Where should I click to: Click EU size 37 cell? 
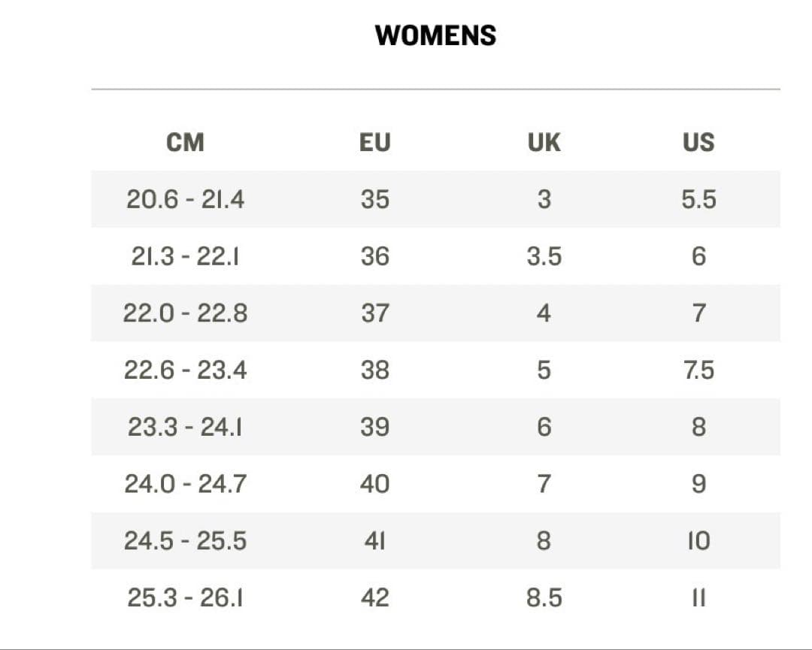tap(374, 313)
